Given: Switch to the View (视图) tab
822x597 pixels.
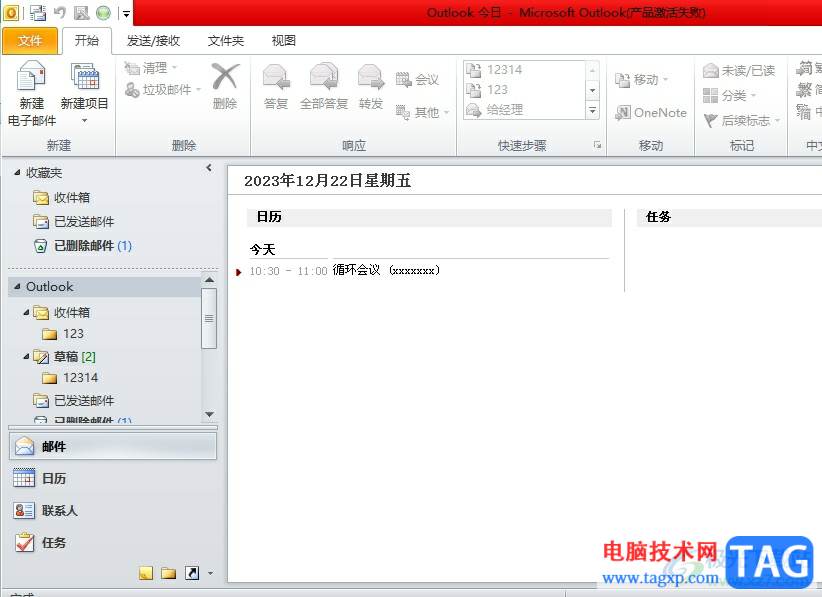Looking at the screenshot, I should 284,40.
